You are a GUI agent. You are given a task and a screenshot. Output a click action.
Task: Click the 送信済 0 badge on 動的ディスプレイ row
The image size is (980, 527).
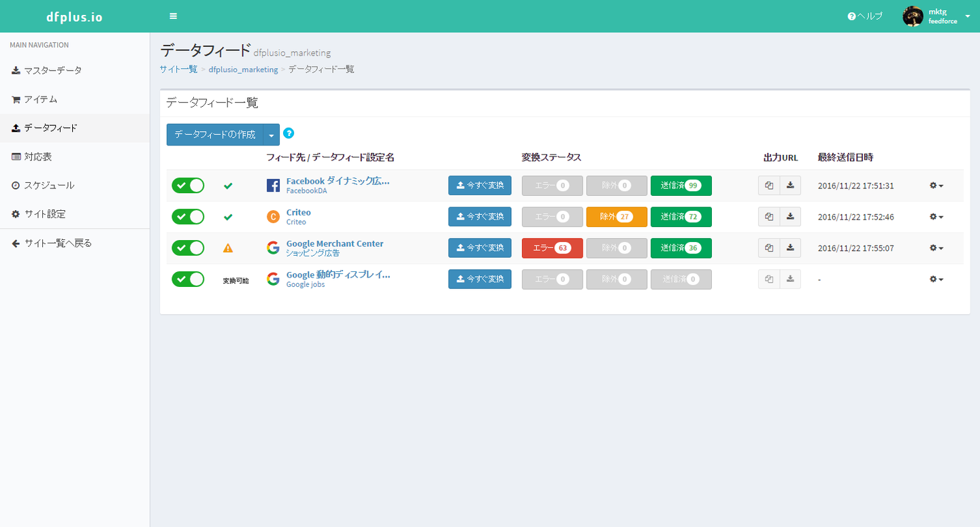pos(681,279)
